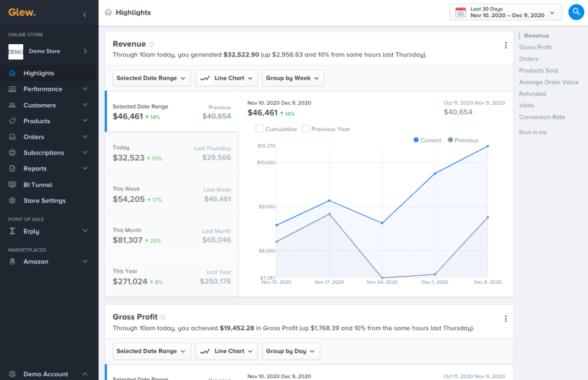Enable the Cumulative checkbox
The height and width of the screenshot is (380, 588).
(x=260, y=129)
